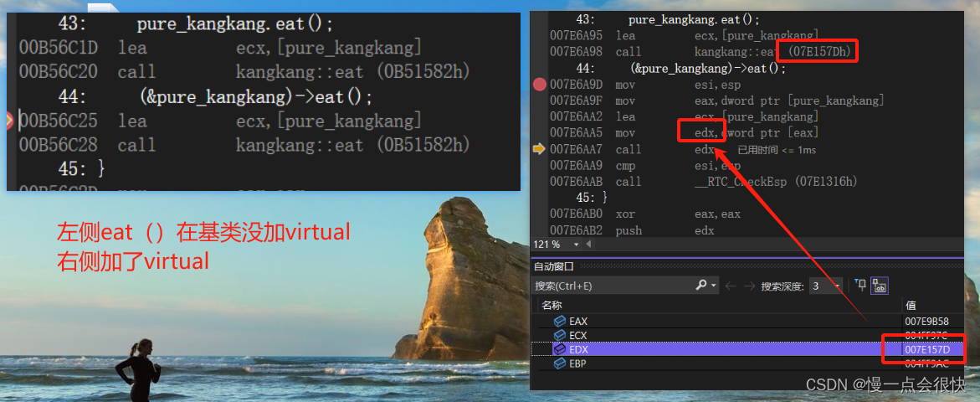Click the EDX value 007E157D
The image size is (980, 402).
pos(927,349)
